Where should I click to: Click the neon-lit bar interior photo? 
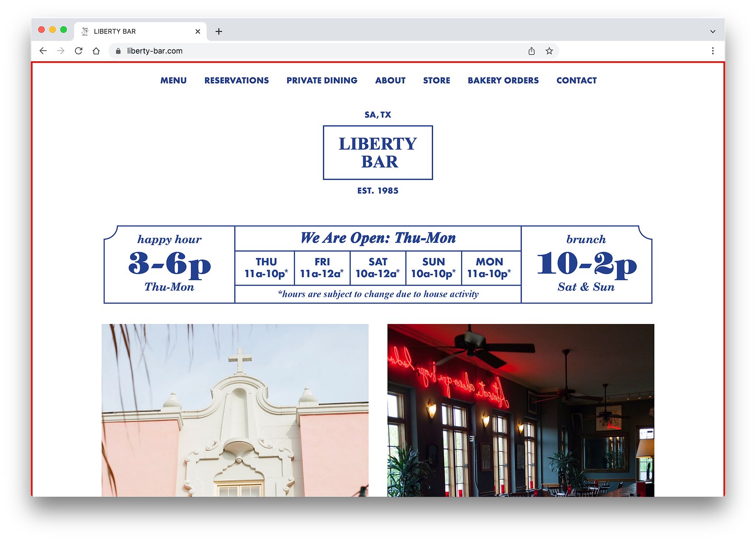[x=521, y=410]
